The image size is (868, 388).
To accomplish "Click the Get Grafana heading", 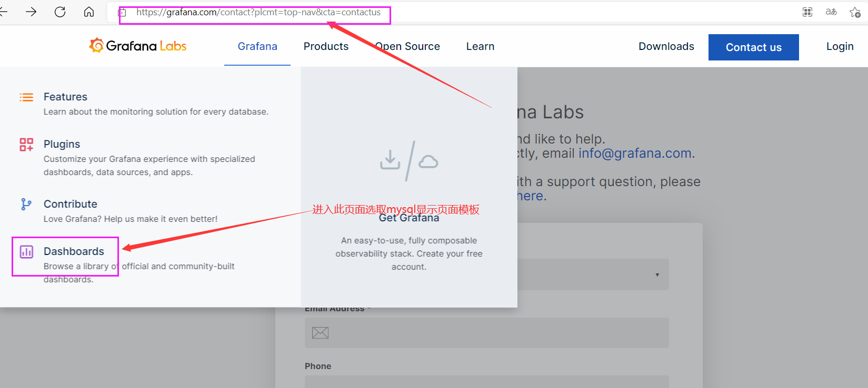I will [409, 218].
